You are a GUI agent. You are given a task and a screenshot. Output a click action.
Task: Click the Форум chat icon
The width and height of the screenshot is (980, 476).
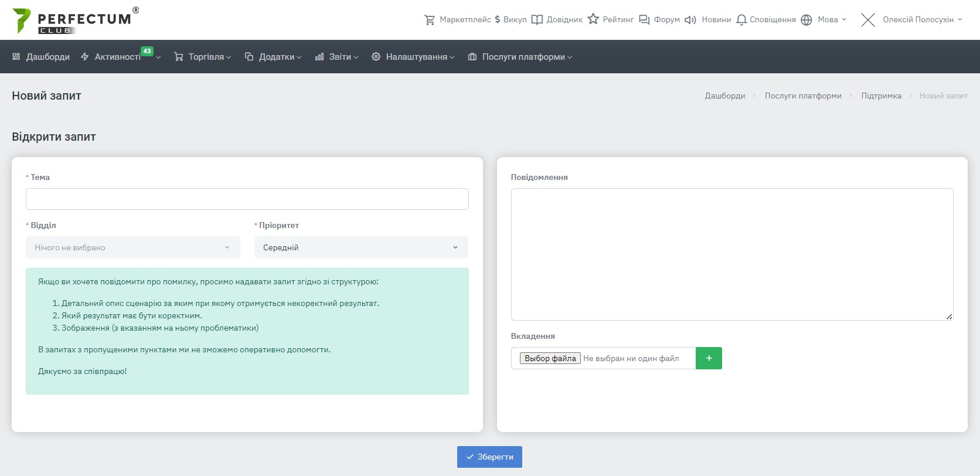tap(644, 20)
